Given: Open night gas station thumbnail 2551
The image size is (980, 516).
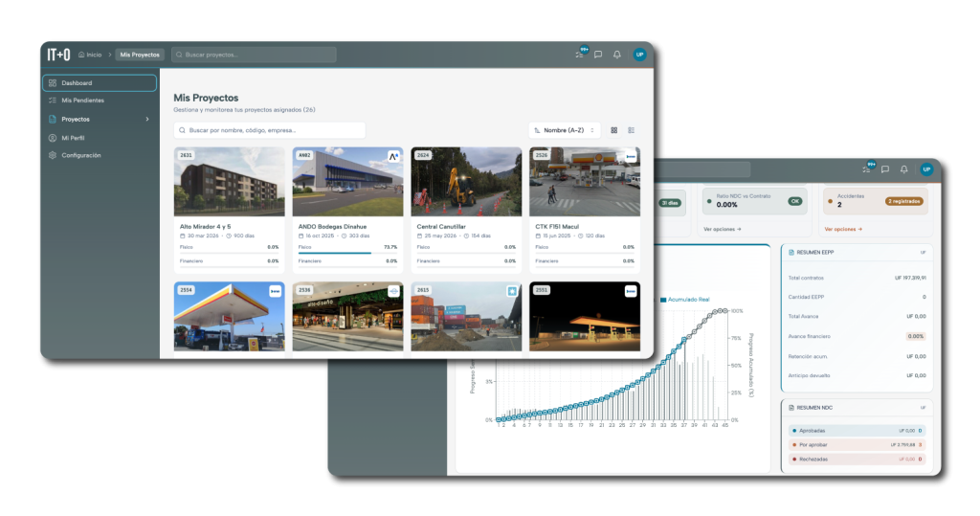Looking at the screenshot, I should (585, 317).
